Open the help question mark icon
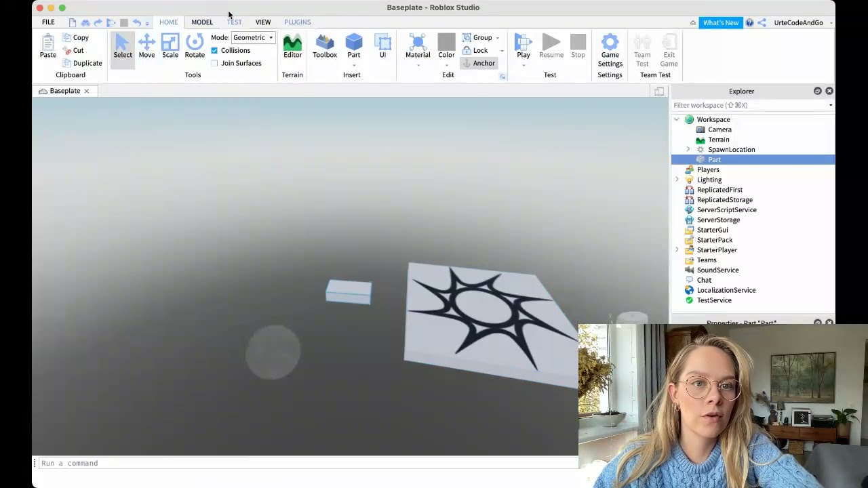Image resolution: width=868 pixels, height=488 pixels. [x=749, y=22]
